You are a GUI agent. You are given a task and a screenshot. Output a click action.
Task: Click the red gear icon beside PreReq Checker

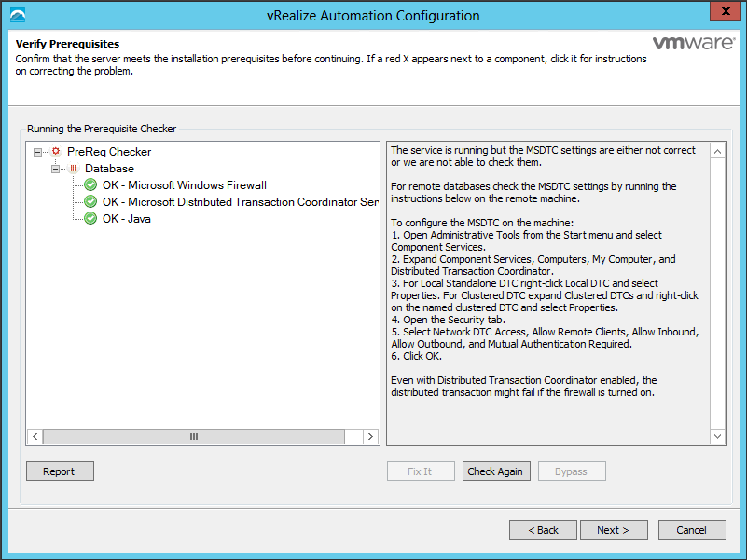coord(56,152)
